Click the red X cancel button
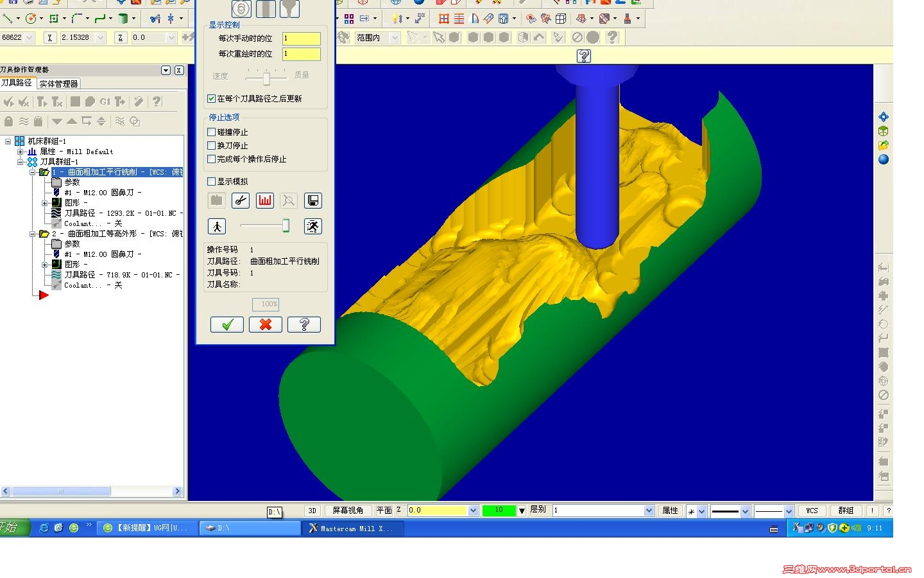Image resolution: width=924 pixels, height=578 pixels. 266,324
